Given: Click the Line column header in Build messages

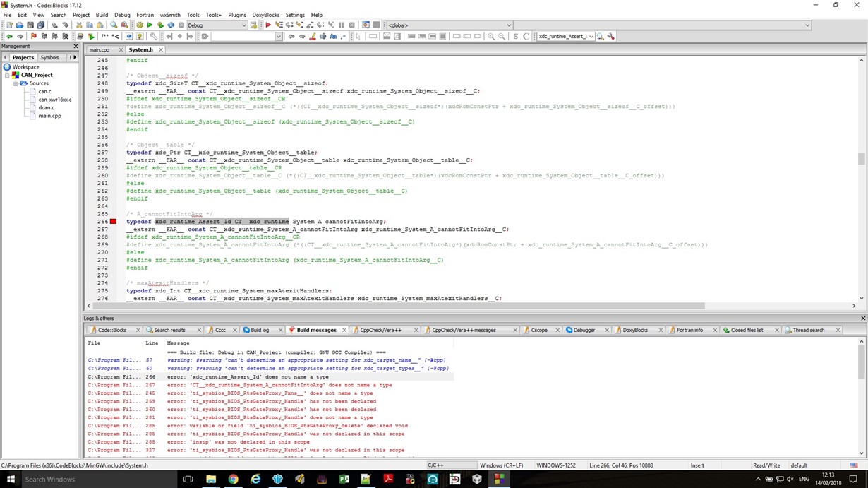Looking at the screenshot, I should (x=152, y=343).
